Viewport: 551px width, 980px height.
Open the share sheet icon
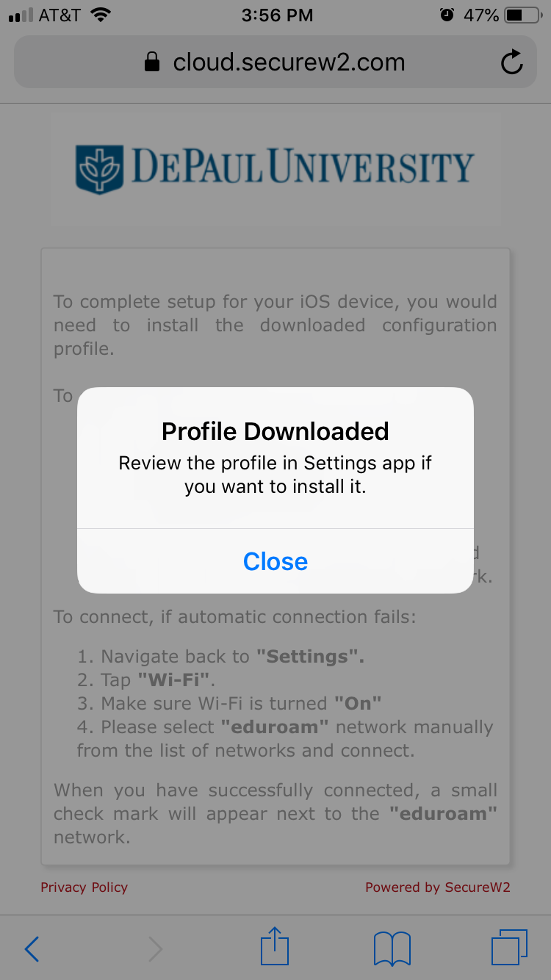275,946
